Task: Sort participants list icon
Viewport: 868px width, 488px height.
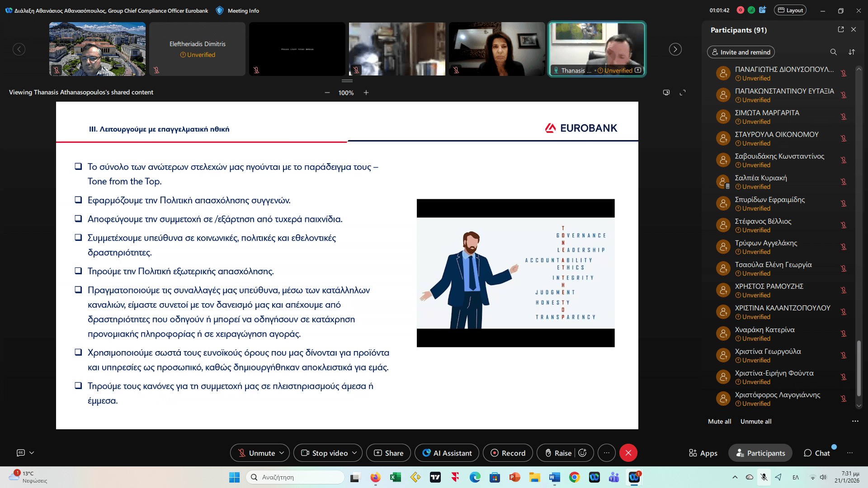Action: click(x=852, y=52)
